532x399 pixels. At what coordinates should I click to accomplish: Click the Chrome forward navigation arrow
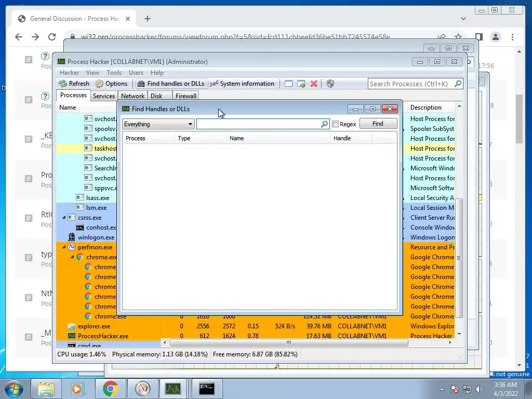pyautogui.click(x=35, y=37)
